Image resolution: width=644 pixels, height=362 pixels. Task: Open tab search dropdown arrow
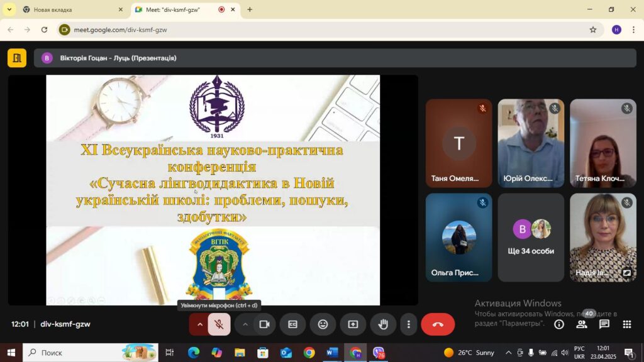point(9,9)
